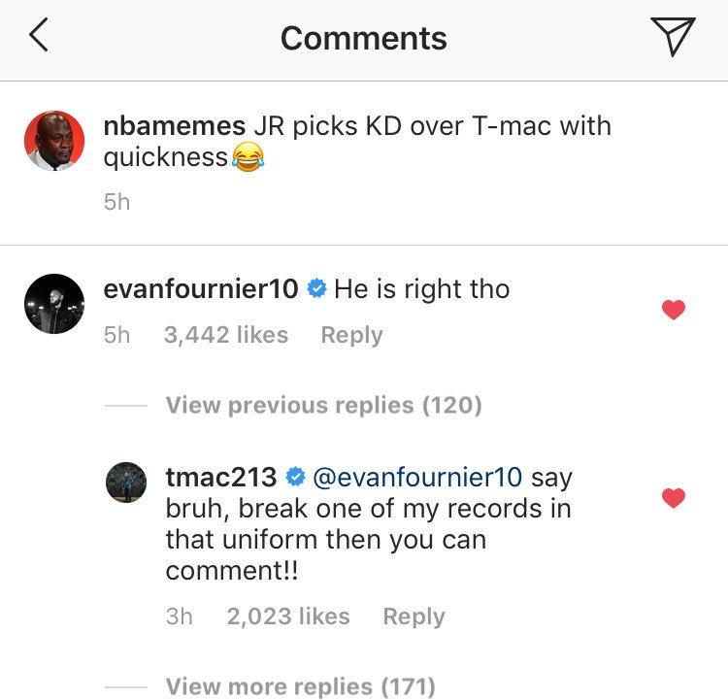Open tmac213 profile avatar

click(126, 483)
